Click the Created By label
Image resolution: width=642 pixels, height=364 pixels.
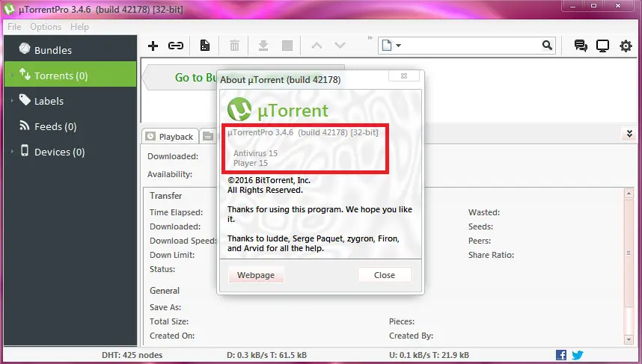[x=411, y=336]
